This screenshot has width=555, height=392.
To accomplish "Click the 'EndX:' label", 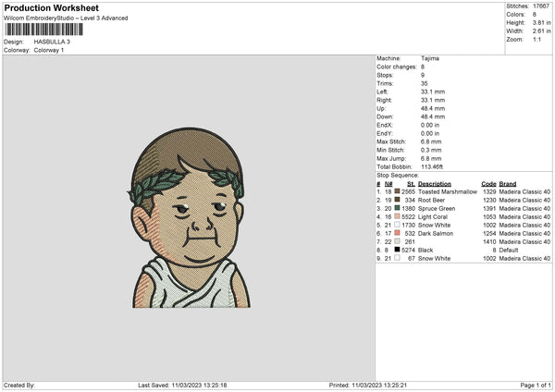I will point(385,125).
